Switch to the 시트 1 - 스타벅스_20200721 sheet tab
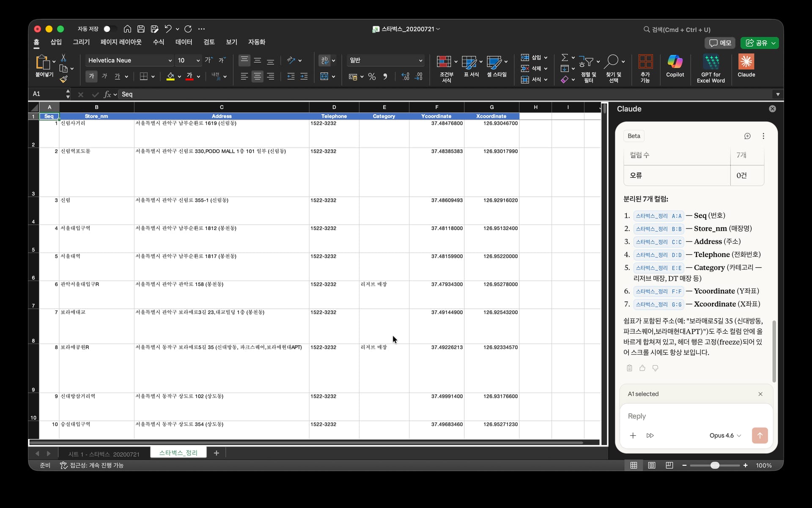 click(x=104, y=454)
